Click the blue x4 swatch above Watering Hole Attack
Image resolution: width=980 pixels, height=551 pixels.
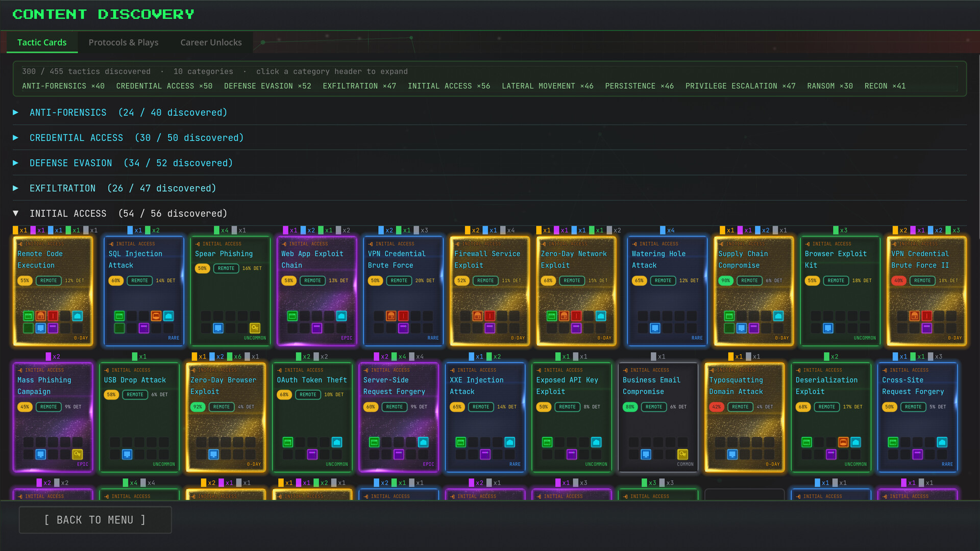(x=667, y=231)
